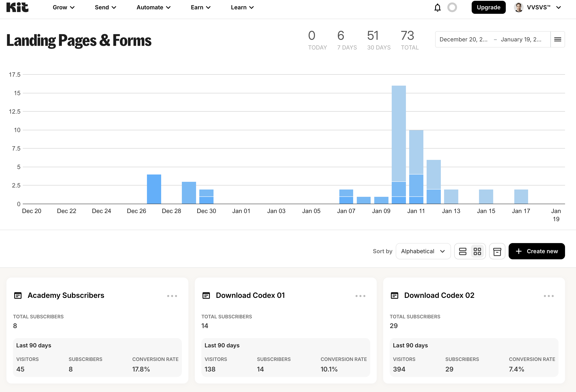
Task: Open the Send menu
Action: 105,8
